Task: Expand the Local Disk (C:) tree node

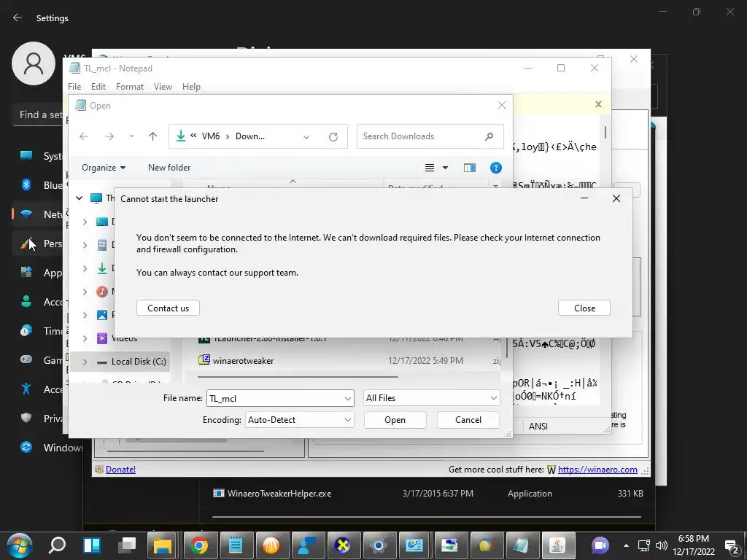Action: pos(85,362)
